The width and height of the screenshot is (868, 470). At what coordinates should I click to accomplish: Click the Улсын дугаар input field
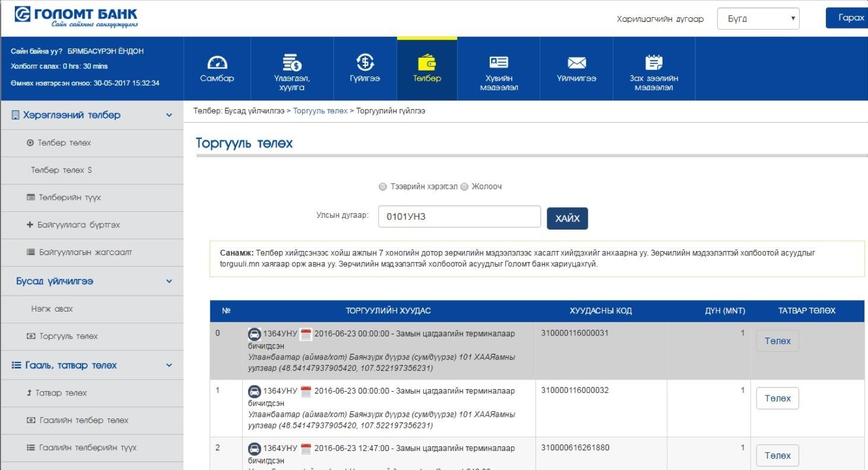459,217
